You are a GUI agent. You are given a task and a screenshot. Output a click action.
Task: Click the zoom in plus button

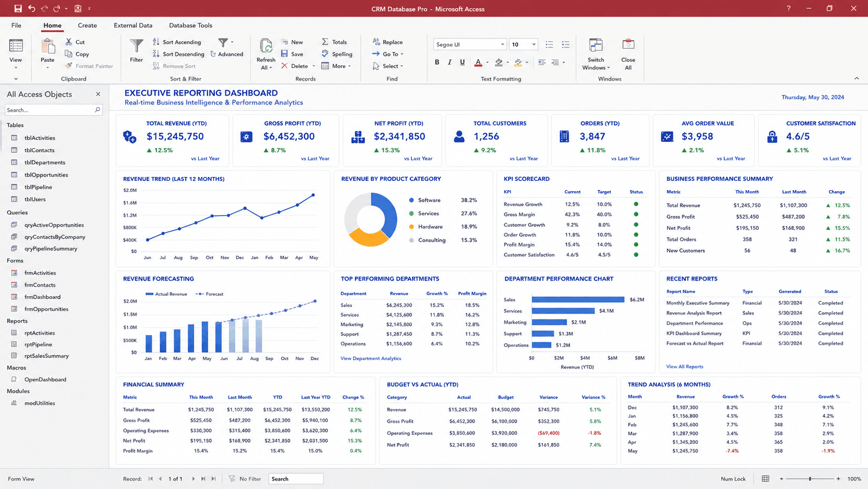pos(838,479)
